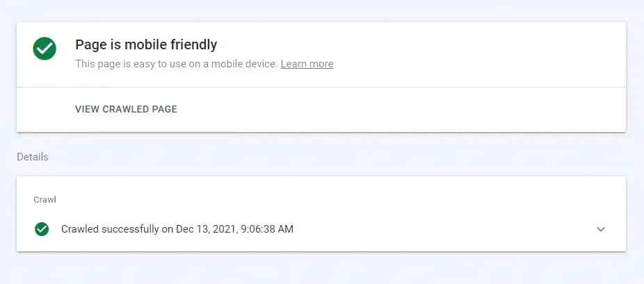This screenshot has width=644, height=284.
Task: Open the Learn more link
Action: point(307,64)
